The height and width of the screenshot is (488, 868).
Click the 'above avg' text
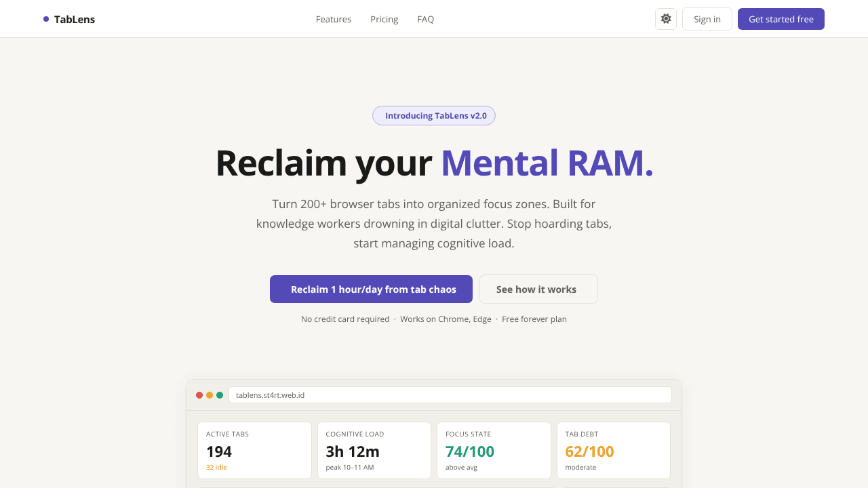click(x=461, y=468)
